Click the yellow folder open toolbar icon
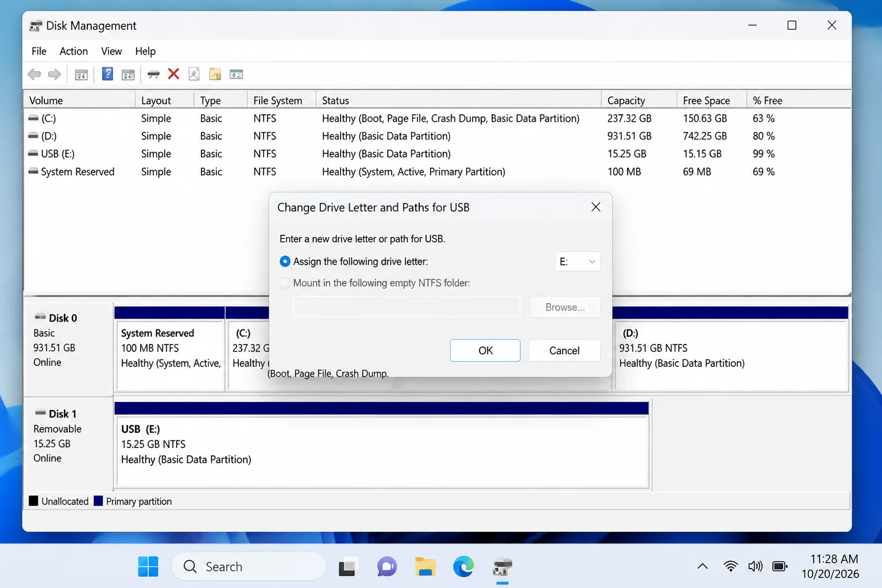This screenshot has width=882, height=588. (215, 73)
